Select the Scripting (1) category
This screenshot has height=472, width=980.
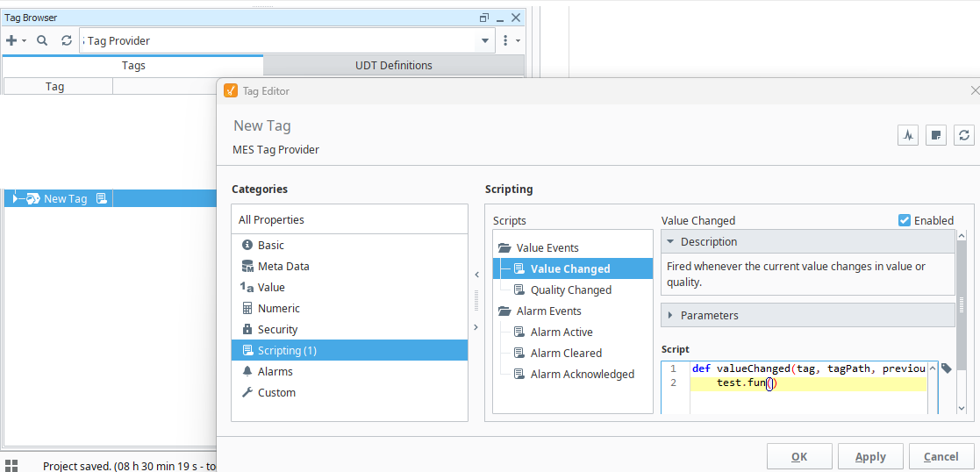[x=349, y=350]
